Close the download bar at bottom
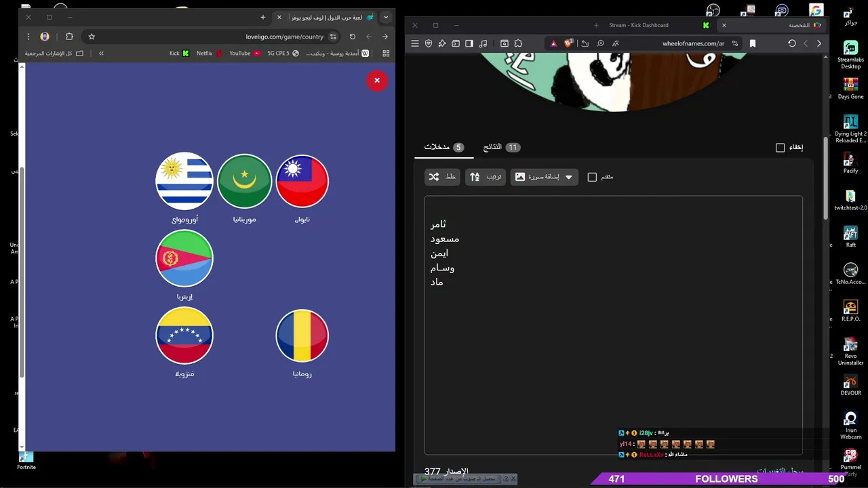 pyautogui.click(x=513, y=479)
